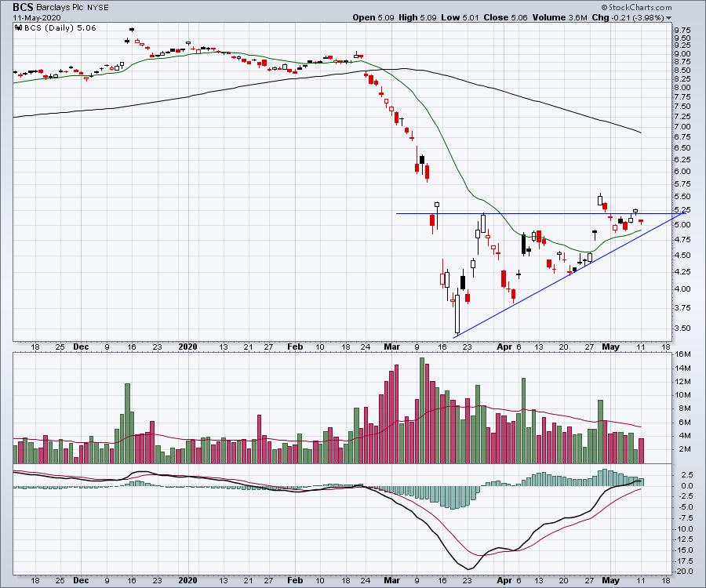Click the 3.50 price axis label
706x588 pixels.
[682, 328]
